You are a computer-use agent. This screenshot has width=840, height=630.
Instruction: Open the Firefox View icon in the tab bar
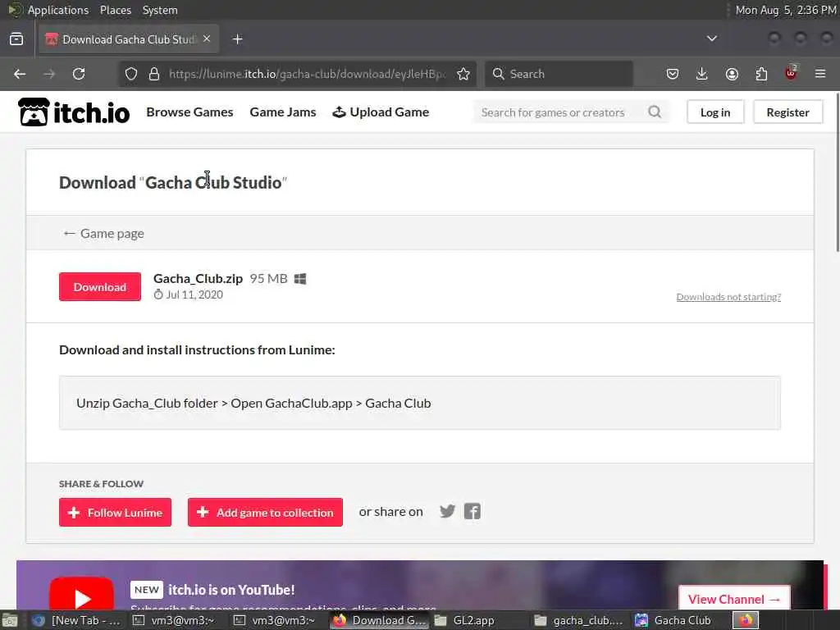click(x=16, y=39)
